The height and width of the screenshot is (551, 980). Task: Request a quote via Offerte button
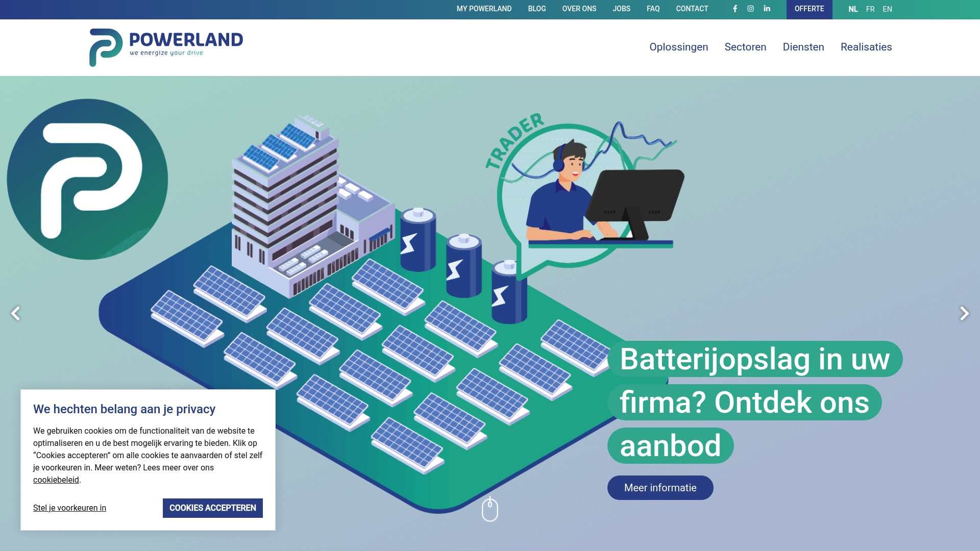click(x=809, y=9)
